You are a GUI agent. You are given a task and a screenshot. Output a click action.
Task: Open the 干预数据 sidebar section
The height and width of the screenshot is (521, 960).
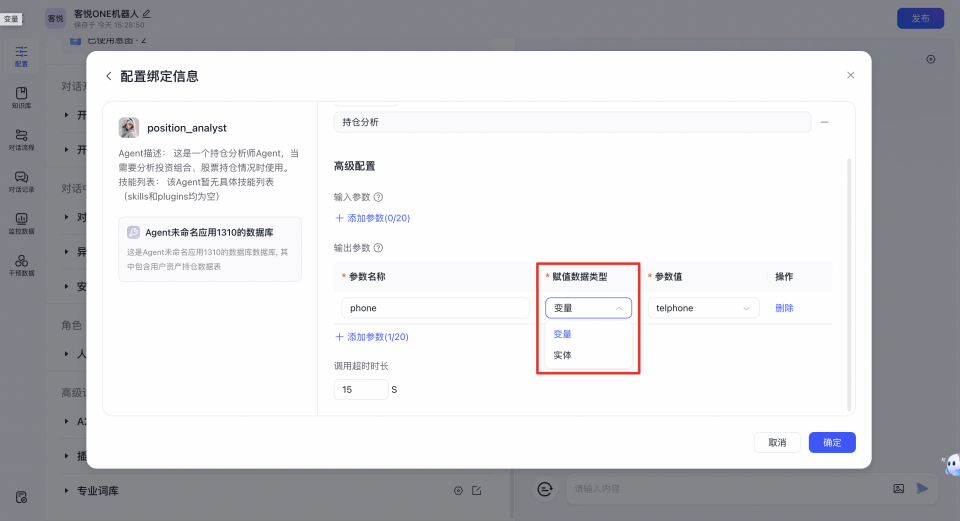[x=21, y=266]
